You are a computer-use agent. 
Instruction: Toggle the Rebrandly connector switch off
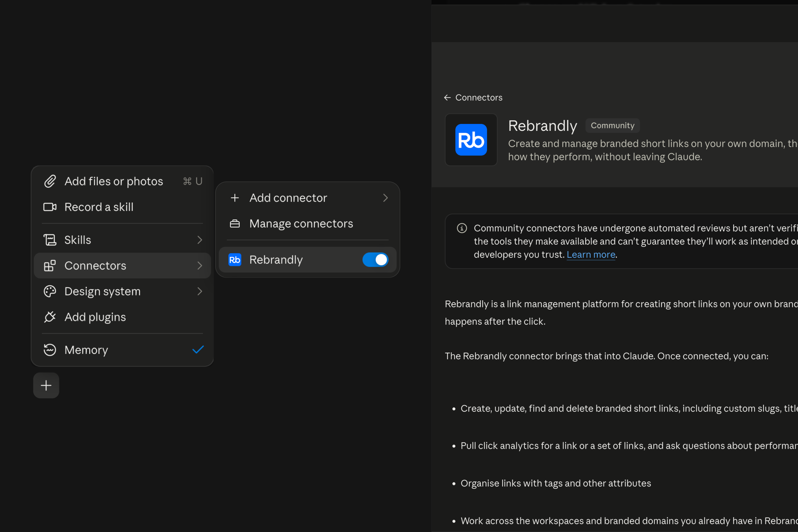(x=375, y=259)
